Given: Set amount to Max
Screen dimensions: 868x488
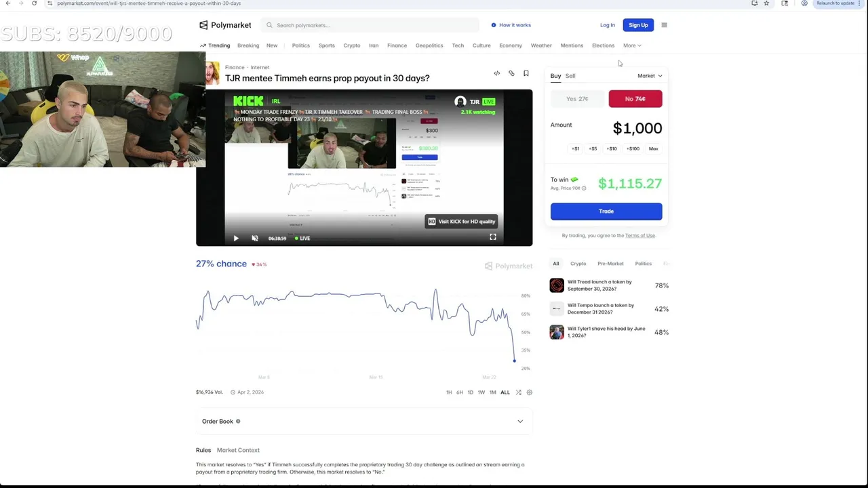Looking at the screenshot, I should 654,148.
